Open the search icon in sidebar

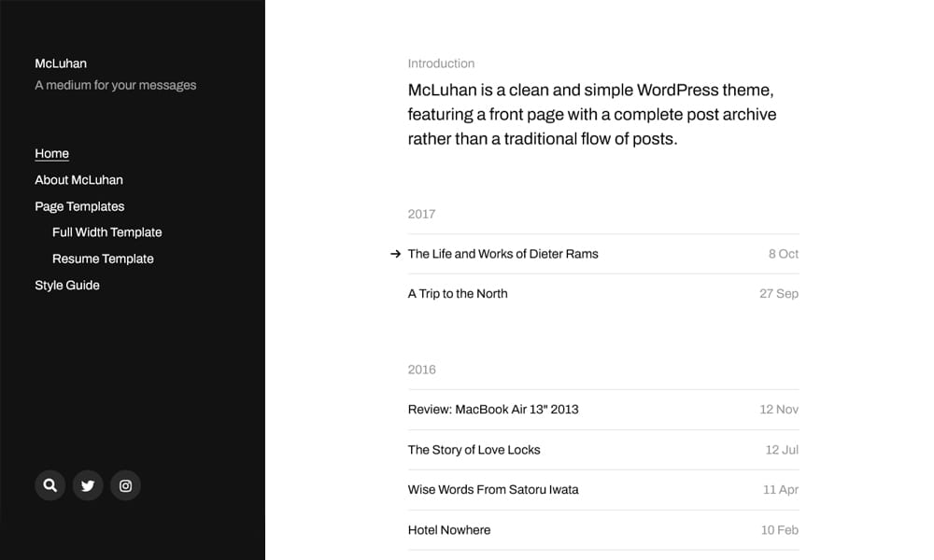[50, 485]
